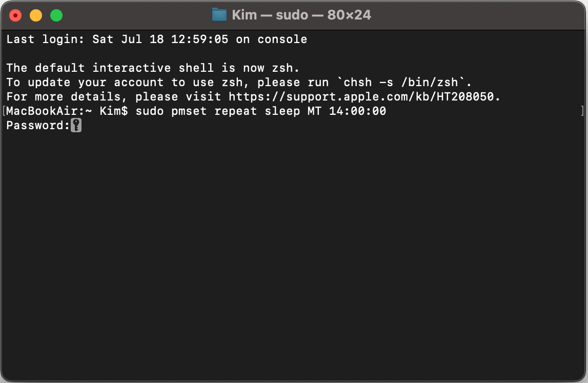Image resolution: width=588 pixels, height=383 pixels.
Task: Close the Terminal window with red button
Action: coord(15,15)
